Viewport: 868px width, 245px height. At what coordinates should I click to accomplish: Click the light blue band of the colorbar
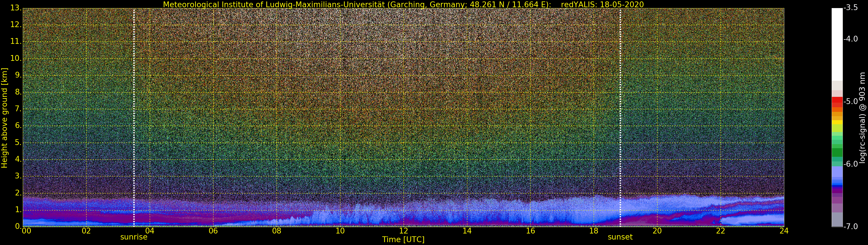pos(837,172)
